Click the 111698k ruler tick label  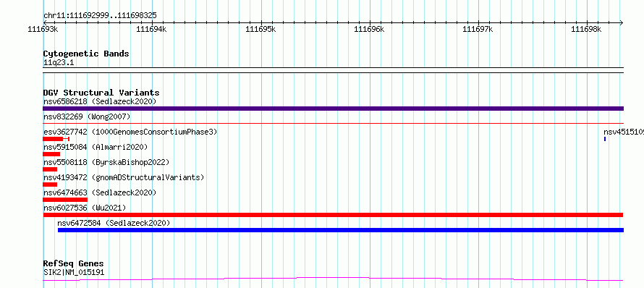coord(587,29)
